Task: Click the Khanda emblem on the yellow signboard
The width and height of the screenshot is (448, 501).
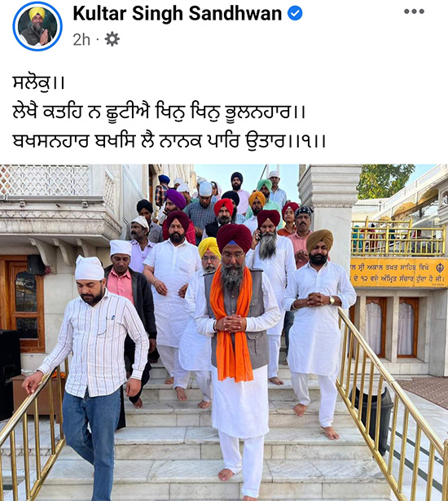Action: pyautogui.click(x=440, y=266)
